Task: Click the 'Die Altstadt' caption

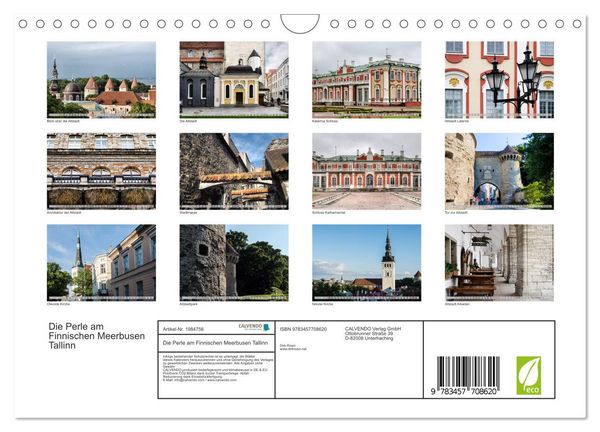Action: [188, 121]
